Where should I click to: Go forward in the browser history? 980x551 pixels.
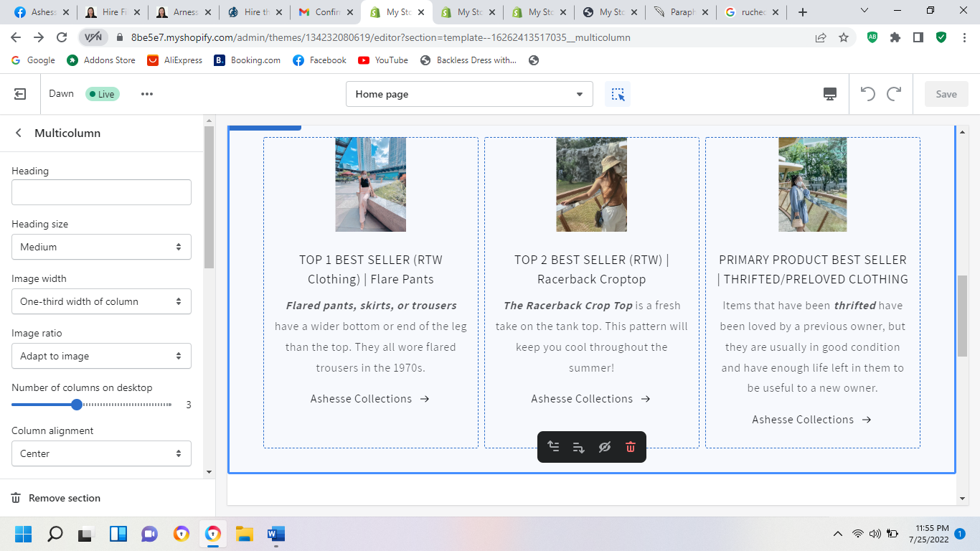click(x=39, y=37)
